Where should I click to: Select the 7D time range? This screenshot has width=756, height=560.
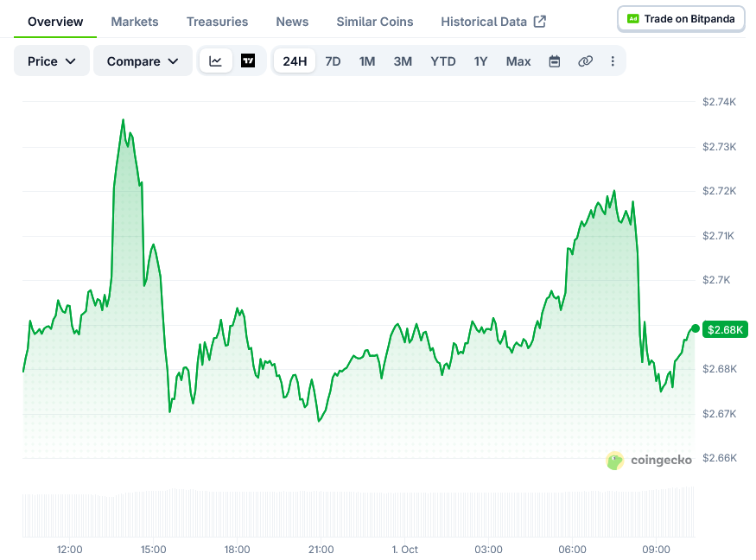[x=333, y=61]
